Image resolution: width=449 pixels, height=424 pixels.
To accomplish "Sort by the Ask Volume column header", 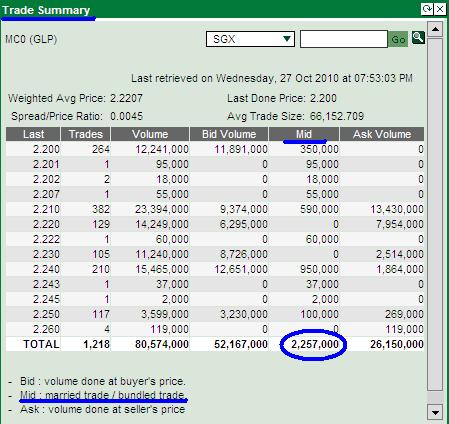I will 382,134.
